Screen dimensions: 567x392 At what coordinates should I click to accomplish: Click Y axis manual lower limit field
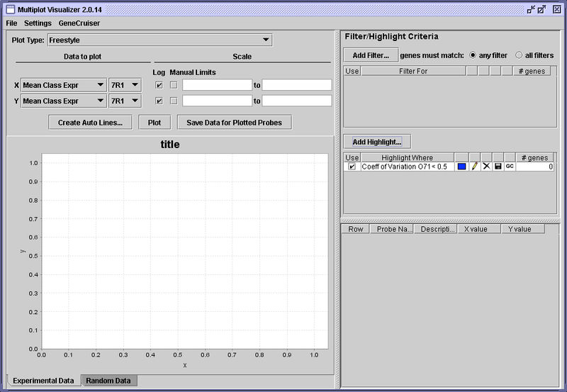(217, 101)
